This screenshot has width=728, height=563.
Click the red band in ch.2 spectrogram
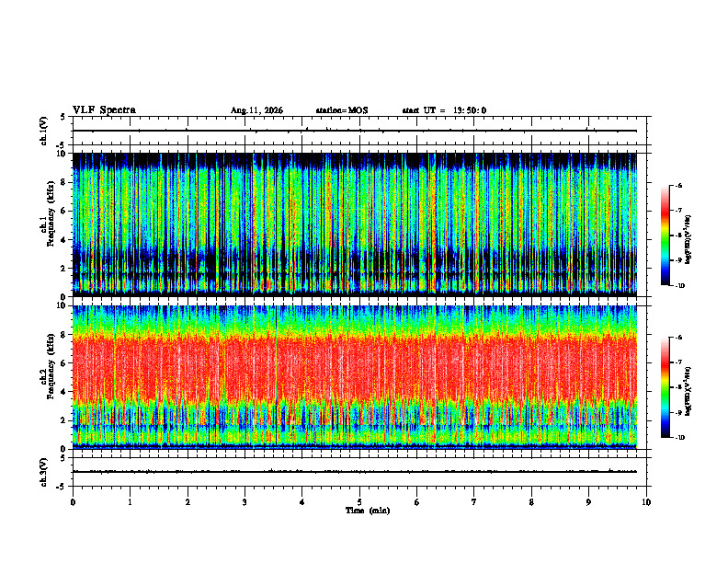pos(355,367)
